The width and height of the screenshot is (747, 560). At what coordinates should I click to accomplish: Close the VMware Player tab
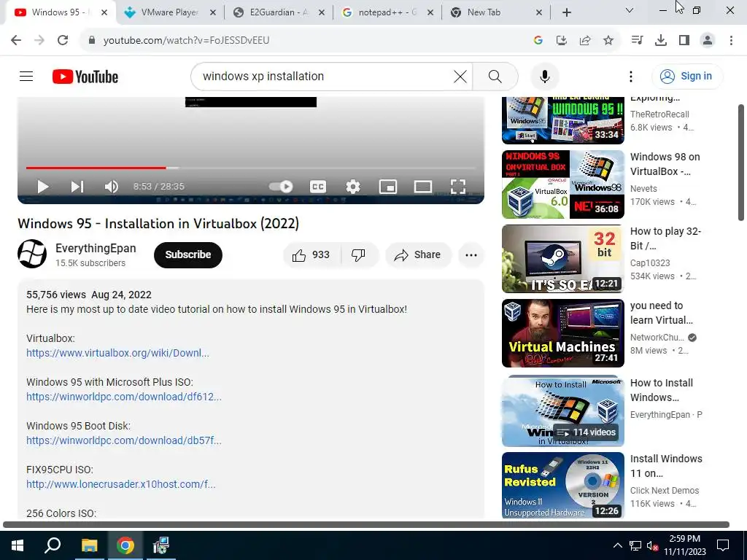213,12
